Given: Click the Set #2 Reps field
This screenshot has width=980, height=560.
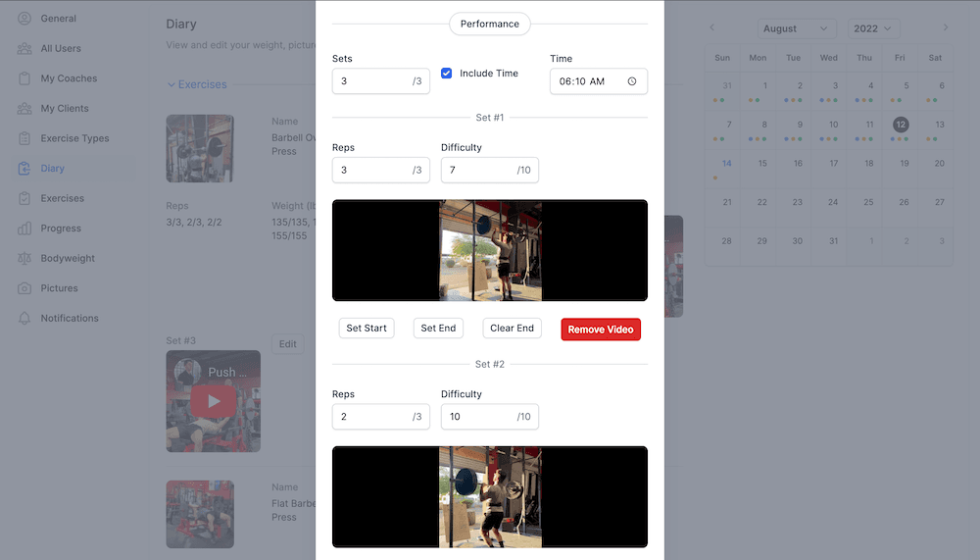Looking at the screenshot, I should 380,417.
